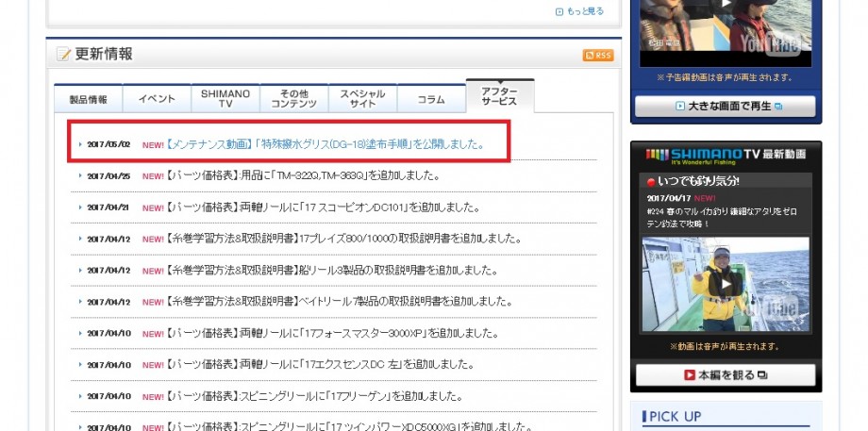Viewport: 868px width, 431px height.
Task: Open the SHIMANO TV tab
Action: click(225, 99)
